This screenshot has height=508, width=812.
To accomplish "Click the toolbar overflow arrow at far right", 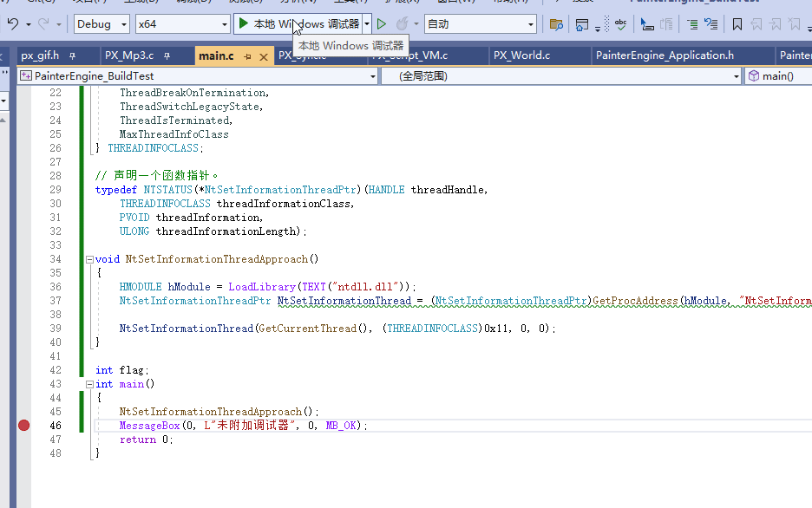I will tap(809, 26).
